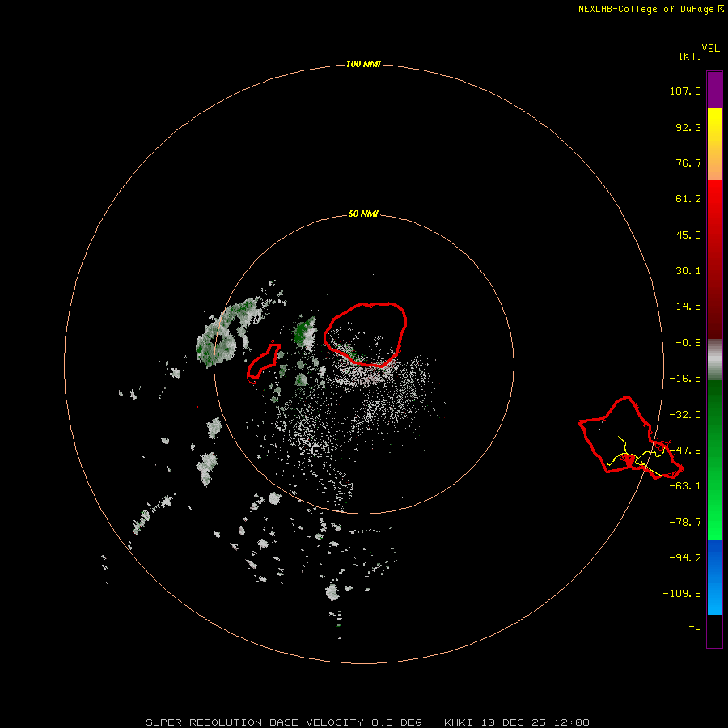
Task: Click the gray near-zero segment of color bar
Action: tap(714, 360)
